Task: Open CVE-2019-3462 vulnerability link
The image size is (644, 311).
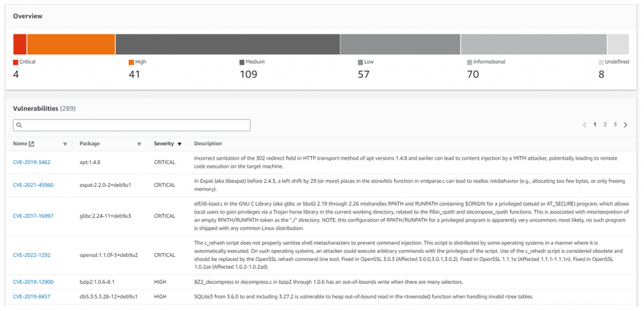Action: (x=31, y=163)
